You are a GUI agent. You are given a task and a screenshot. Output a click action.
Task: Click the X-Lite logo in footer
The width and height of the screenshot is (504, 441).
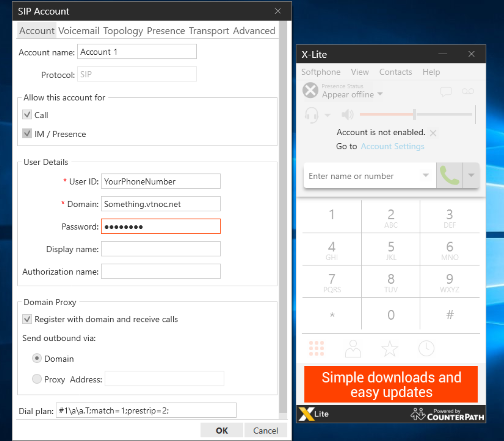click(x=314, y=414)
